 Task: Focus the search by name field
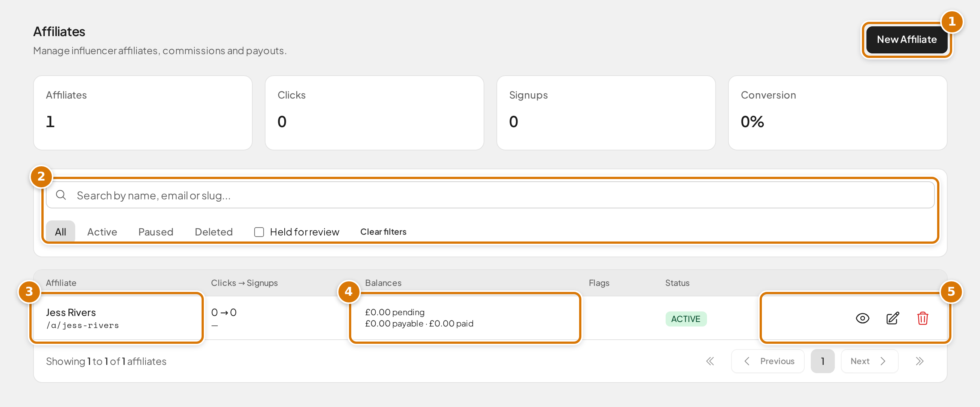pos(490,195)
